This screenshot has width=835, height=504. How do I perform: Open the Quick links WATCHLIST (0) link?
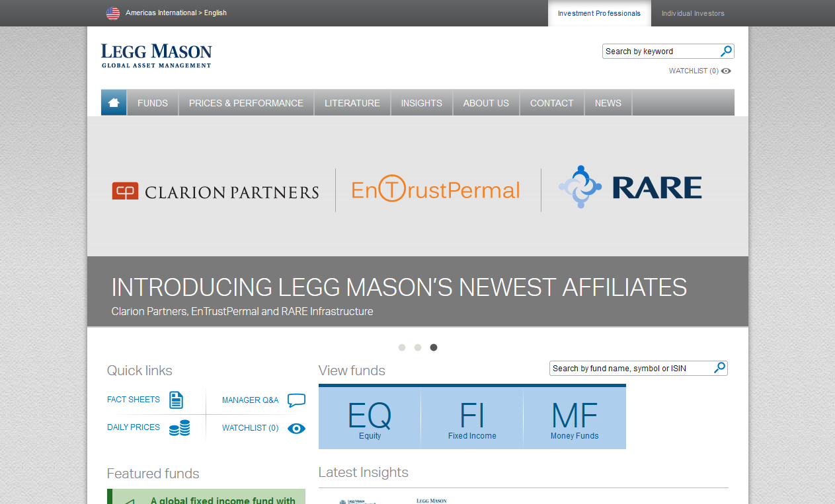(x=251, y=428)
